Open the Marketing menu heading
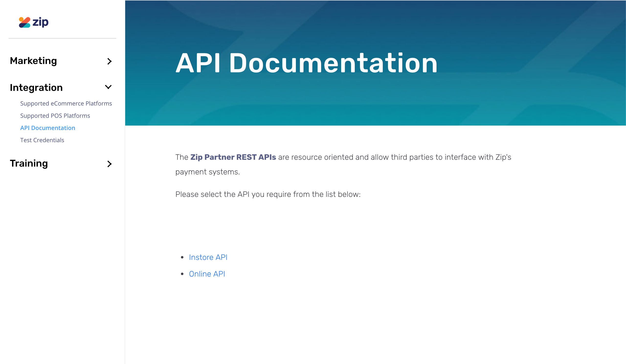 [x=34, y=61]
